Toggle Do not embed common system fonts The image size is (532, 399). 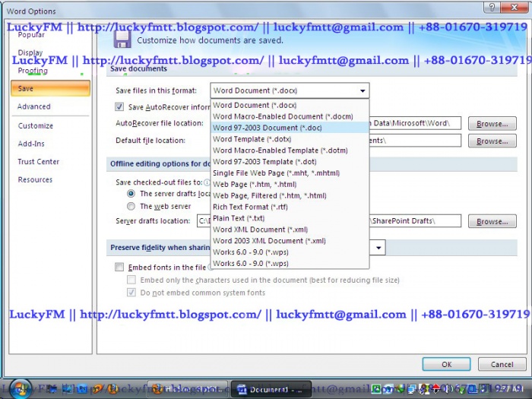click(x=131, y=293)
